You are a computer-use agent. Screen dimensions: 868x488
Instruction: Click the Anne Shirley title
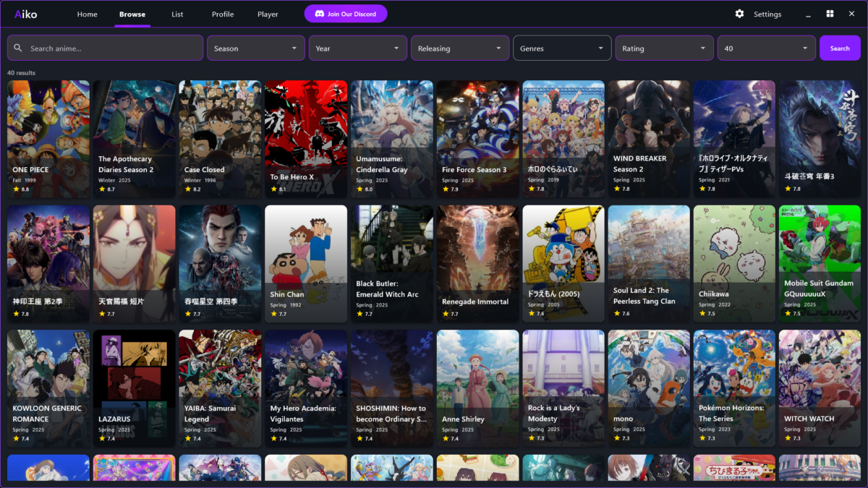coord(463,419)
